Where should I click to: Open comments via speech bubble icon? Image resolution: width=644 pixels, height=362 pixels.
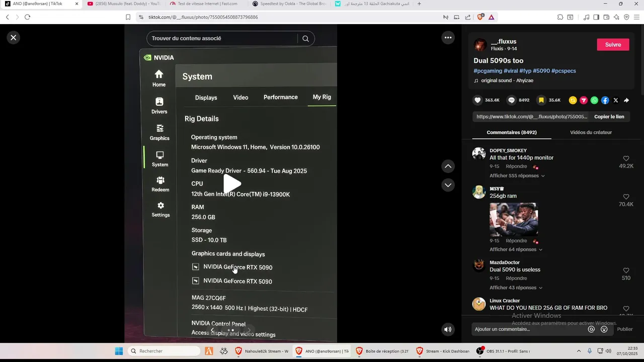[512, 100]
